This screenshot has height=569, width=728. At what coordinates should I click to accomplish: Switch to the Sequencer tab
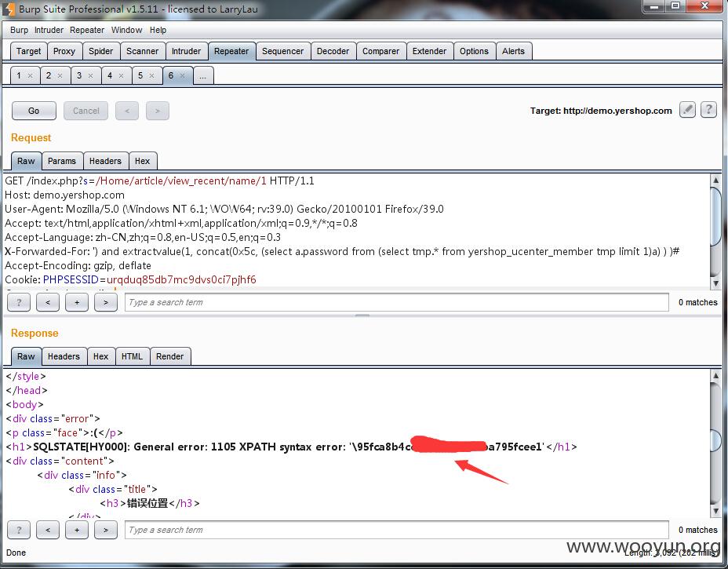282,51
